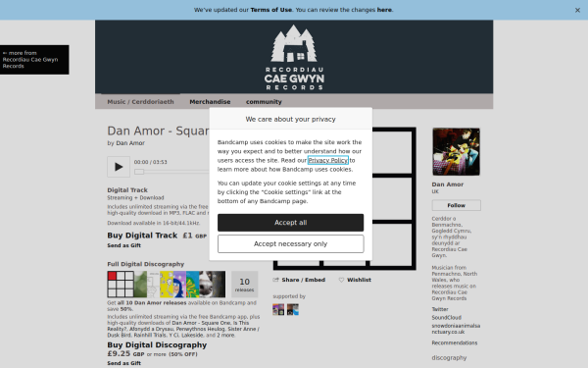Open the red-square grid album thumbnail
This screenshot has height=368, width=588.
(121, 285)
